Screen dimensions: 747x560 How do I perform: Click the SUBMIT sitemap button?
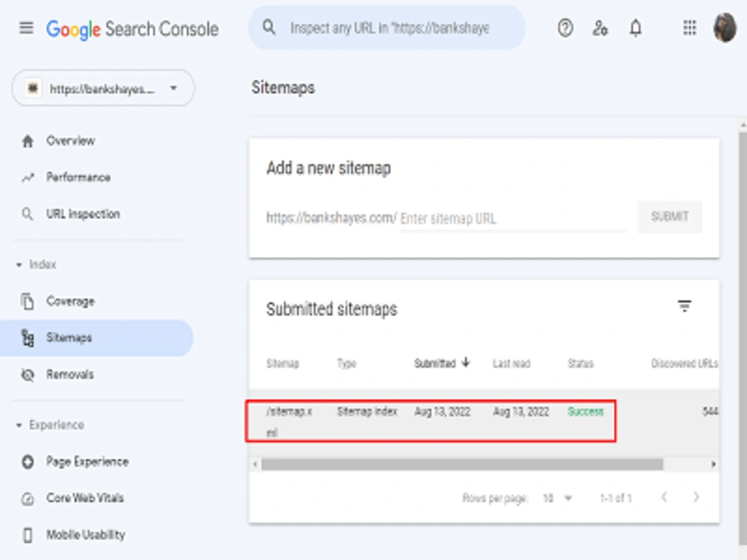(670, 217)
